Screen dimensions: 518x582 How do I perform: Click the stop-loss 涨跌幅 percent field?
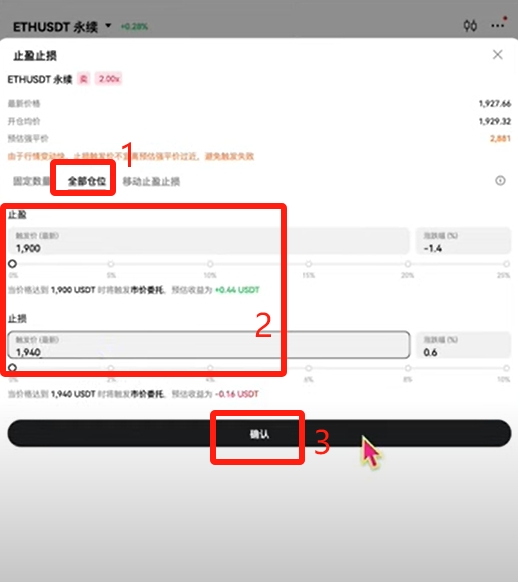[x=463, y=345]
